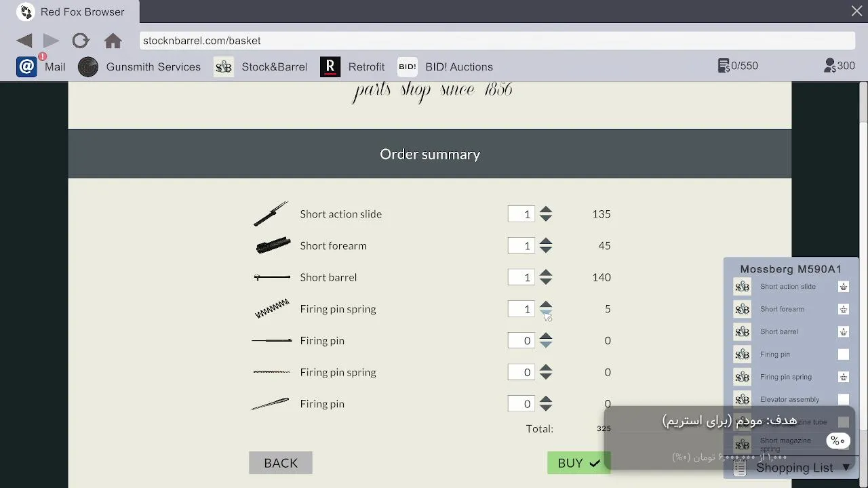This screenshot has height=488, width=868.
Task: Close the Red Fox Browser window
Action: (x=857, y=12)
